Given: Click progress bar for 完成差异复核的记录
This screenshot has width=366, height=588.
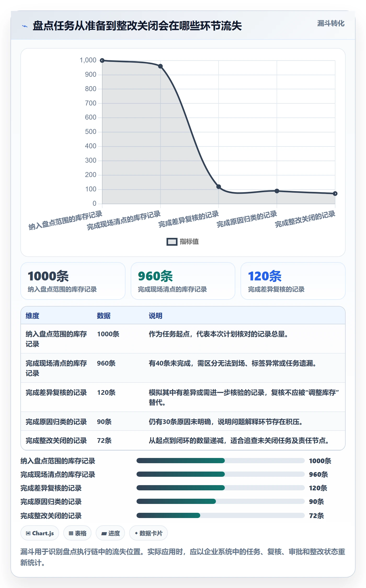Looking at the screenshot, I should click(x=220, y=488).
